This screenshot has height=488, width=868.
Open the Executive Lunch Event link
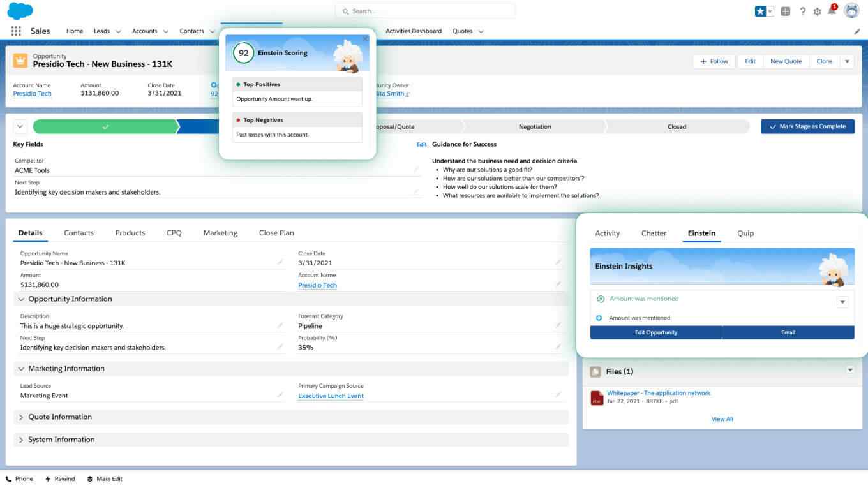coord(331,396)
